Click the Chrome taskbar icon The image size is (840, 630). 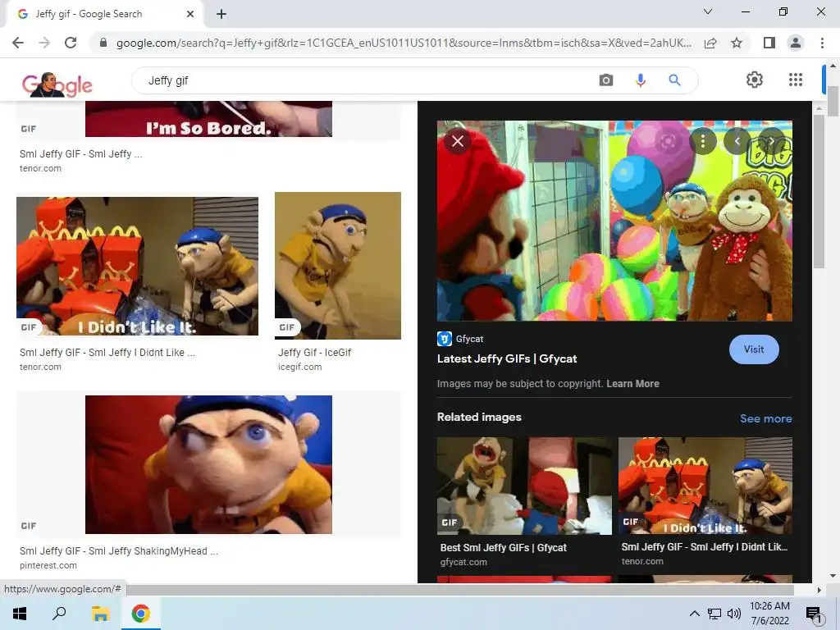(x=141, y=614)
